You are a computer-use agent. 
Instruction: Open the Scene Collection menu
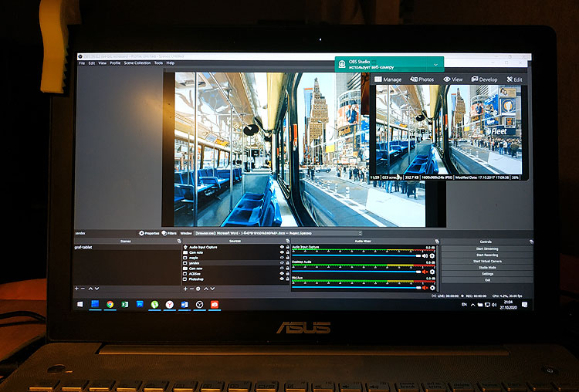137,63
